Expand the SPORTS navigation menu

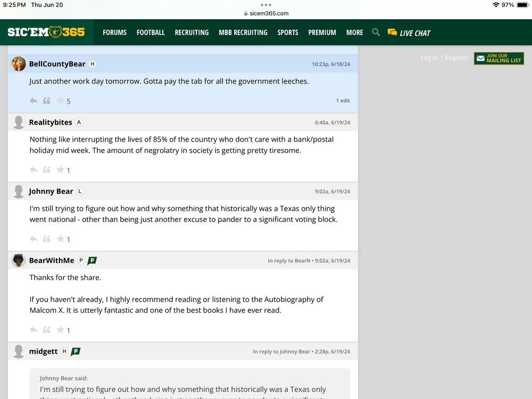pos(288,32)
